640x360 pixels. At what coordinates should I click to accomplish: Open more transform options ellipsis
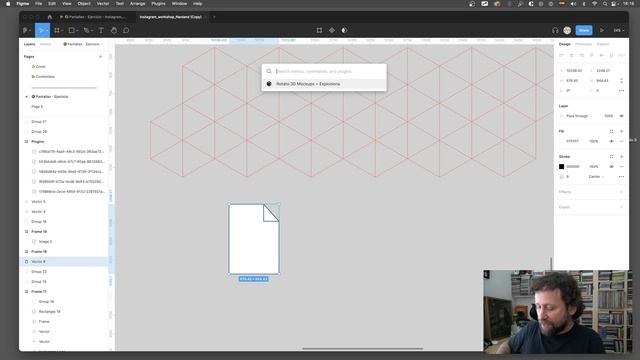click(x=621, y=91)
